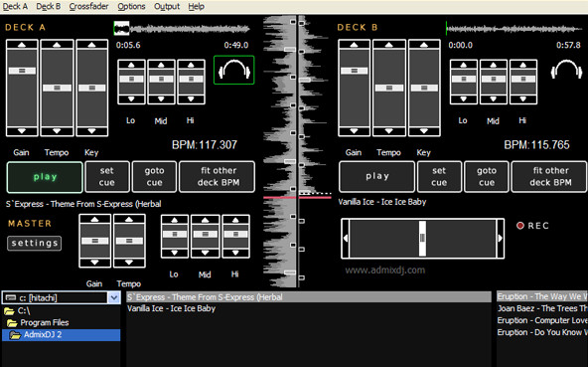Cut Deck A Lo EQ down arrow
This screenshot has width=588, height=367.
click(x=131, y=99)
